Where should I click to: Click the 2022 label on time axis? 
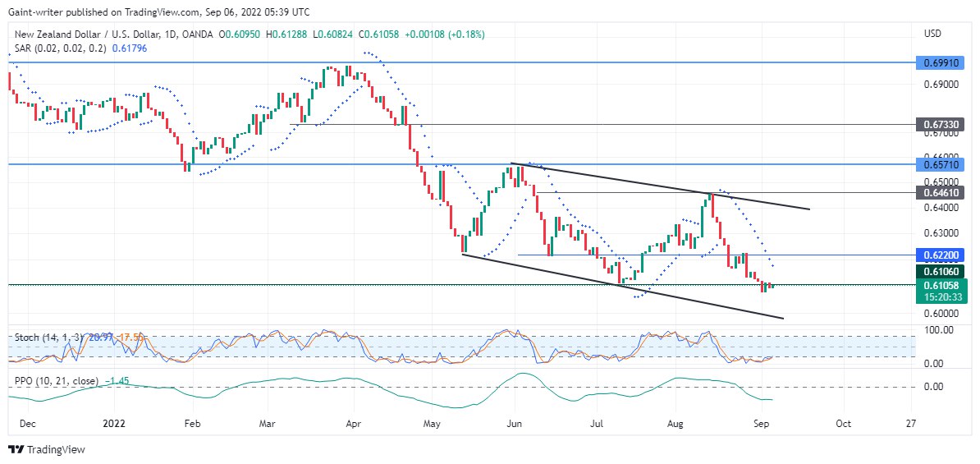(x=114, y=424)
